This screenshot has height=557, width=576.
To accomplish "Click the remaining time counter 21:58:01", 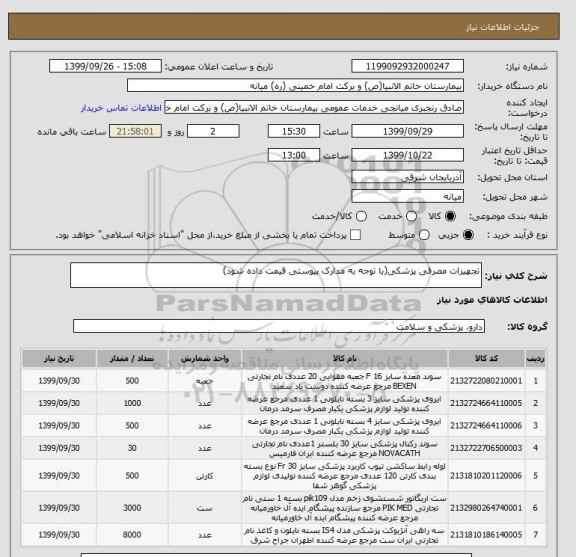I will (x=135, y=131).
